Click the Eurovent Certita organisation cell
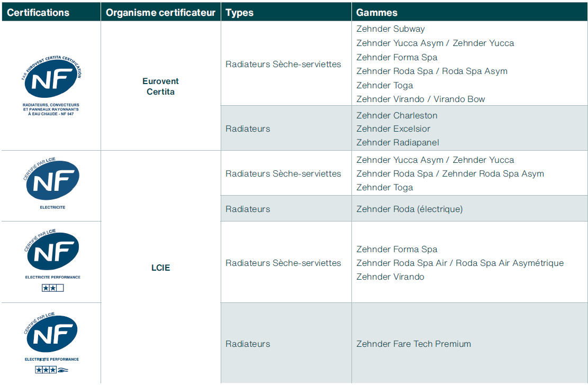Image resolution: width=588 pixels, height=387 pixels. (160, 86)
